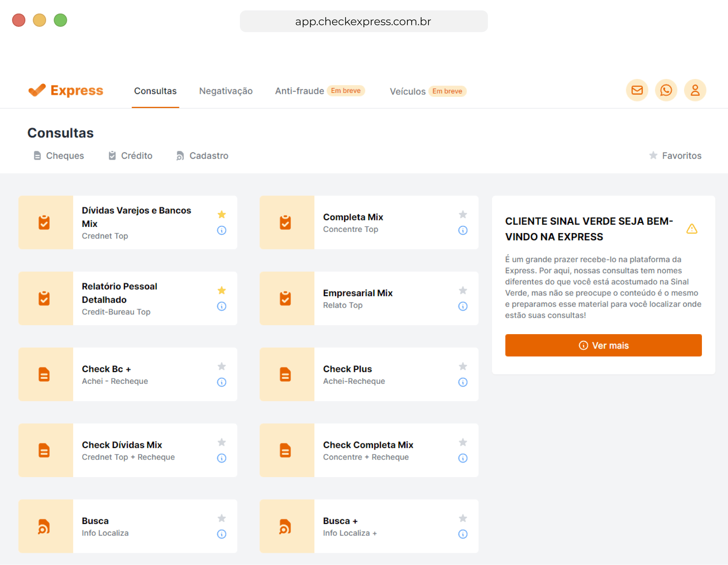Switch to the Negativação tab
Viewport: 728px width, 565px height.
point(226,91)
